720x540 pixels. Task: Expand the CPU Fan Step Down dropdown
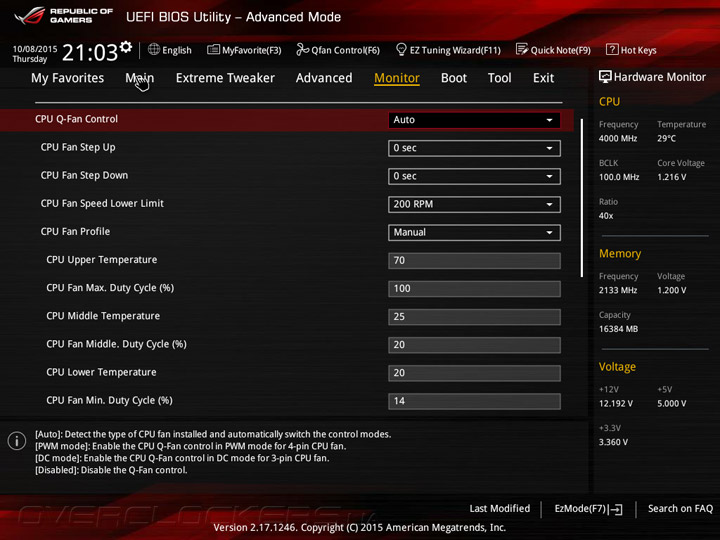click(474, 176)
